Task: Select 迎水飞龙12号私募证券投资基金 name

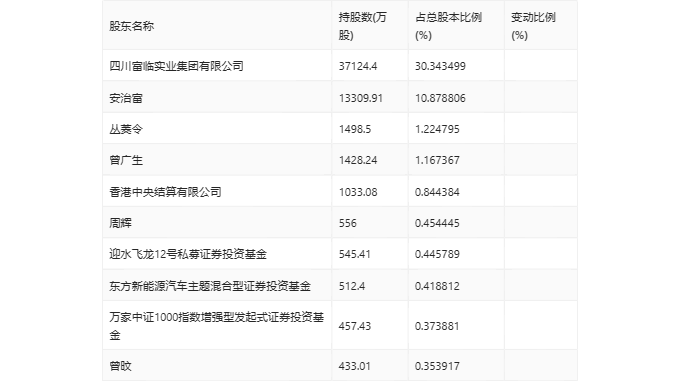Action: click(x=188, y=254)
